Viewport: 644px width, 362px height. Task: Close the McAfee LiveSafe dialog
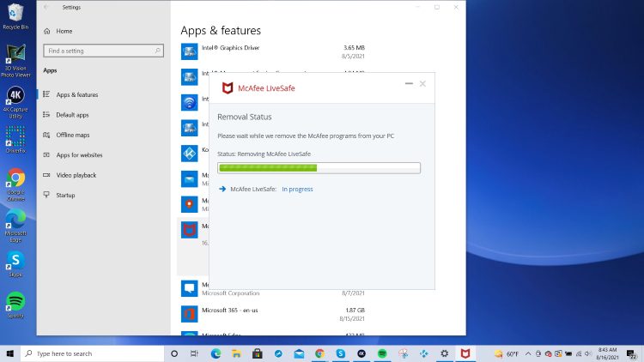coord(422,84)
